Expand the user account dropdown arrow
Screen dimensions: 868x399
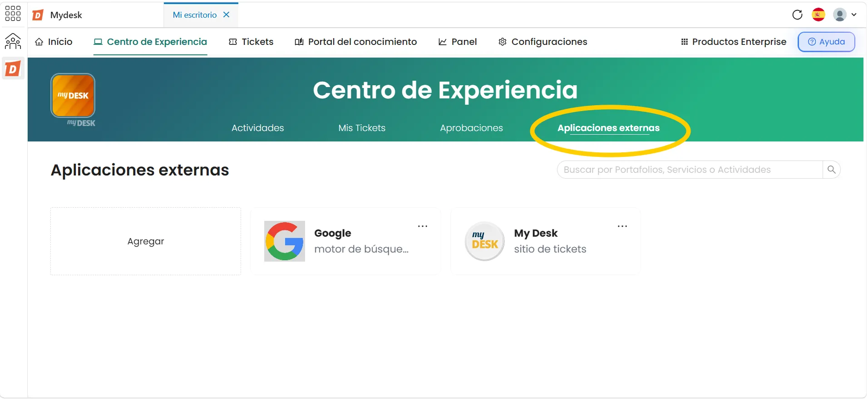pyautogui.click(x=854, y=15)
